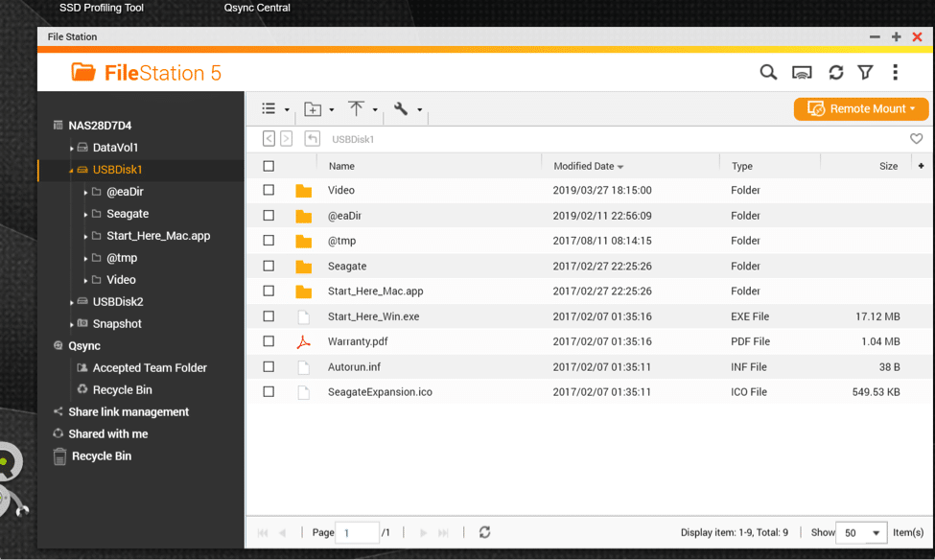Open the three-dot more settings menu
Screen dimensions: 935x560
coord(895,73)
